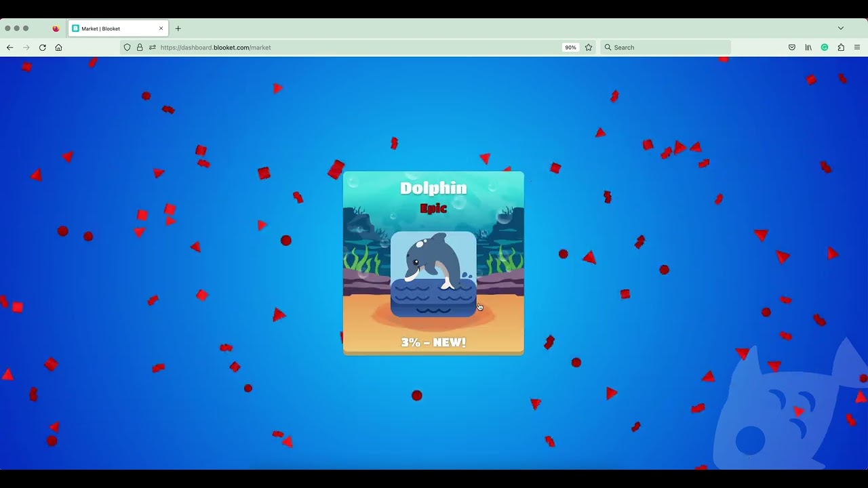Viewport: 868px width, 488px height.
Task: Reload the Blooket market page
Action: click(x=42, y=47)
